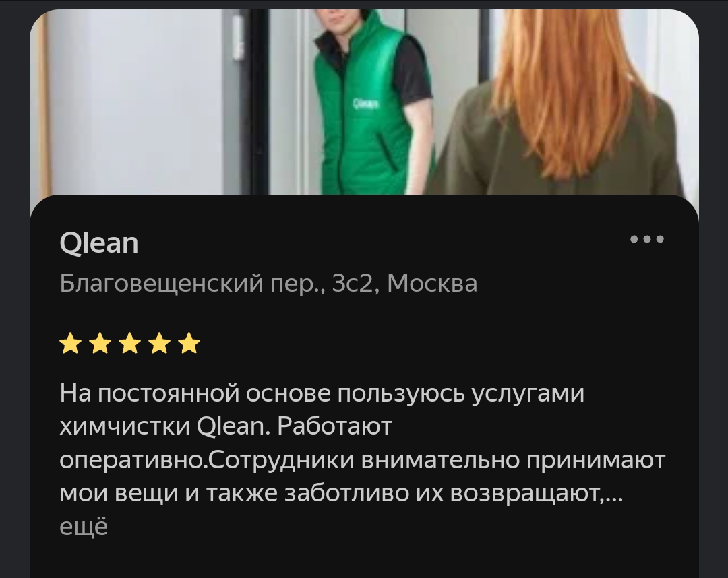This screenshot has width=728, height=578.
Task: Click the first yellow rating star
Action: click(x=71, y=344)
